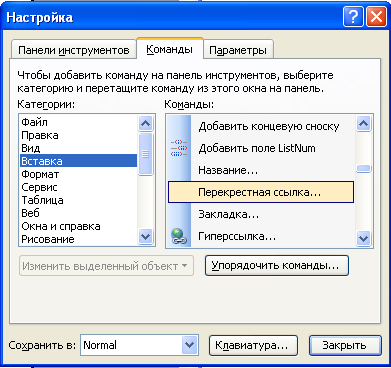The height and width of the screenshot is (368, 391).
Task: Select Добавить концевую сноску command
Action: (x=261, y=126)
